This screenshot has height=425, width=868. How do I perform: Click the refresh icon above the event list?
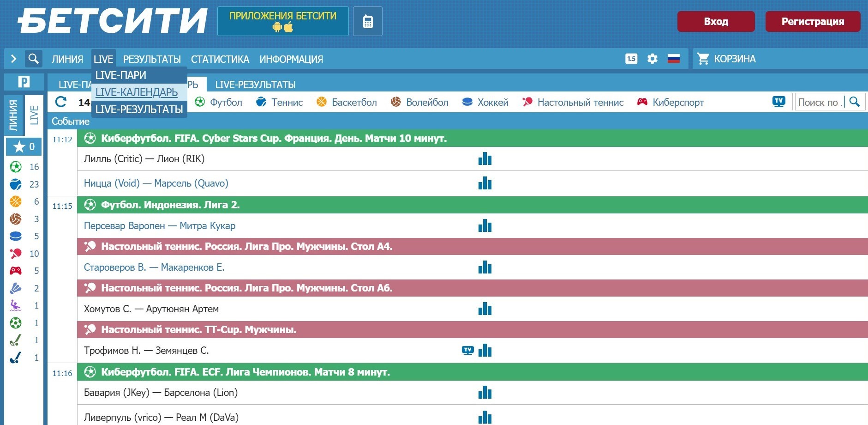pos(61,102)
